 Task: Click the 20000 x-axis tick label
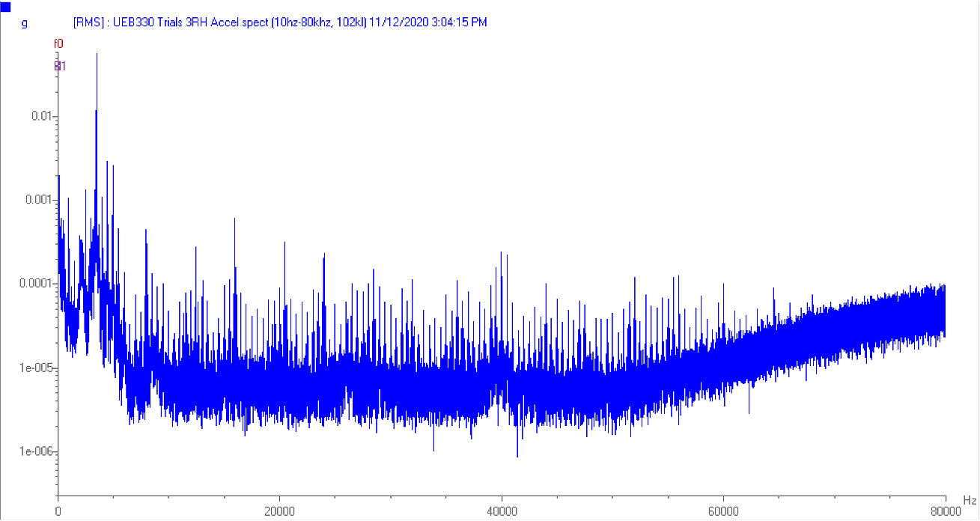(279, 511)
